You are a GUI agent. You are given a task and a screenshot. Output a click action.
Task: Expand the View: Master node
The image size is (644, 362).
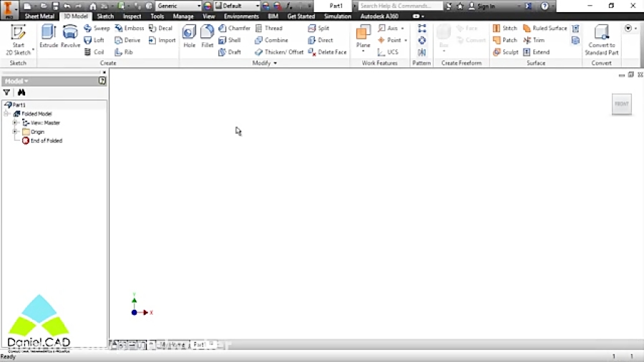tap(15, 122)
